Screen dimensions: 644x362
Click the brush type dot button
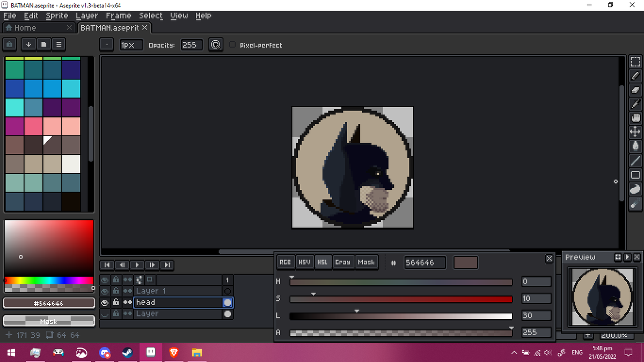107,45
